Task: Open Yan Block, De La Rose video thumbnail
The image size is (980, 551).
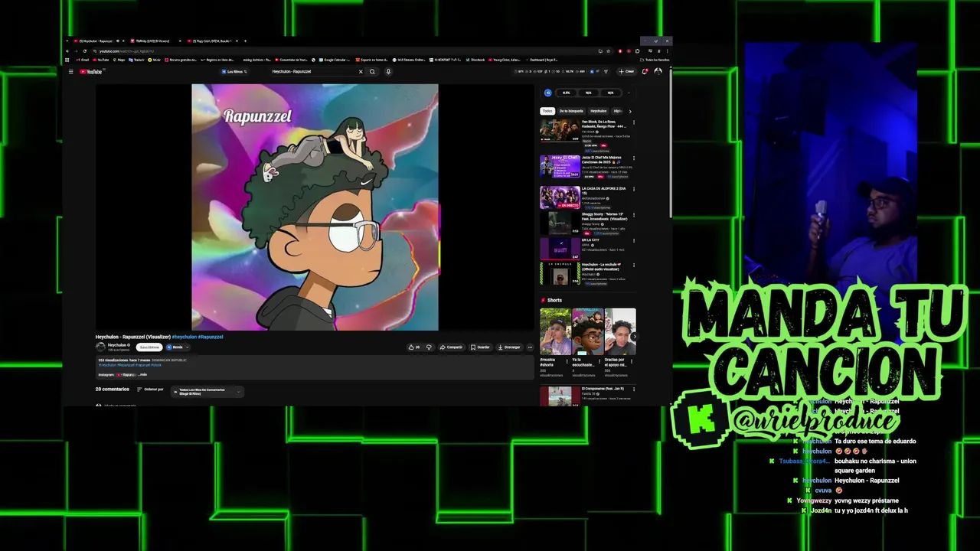Action: 560,130
